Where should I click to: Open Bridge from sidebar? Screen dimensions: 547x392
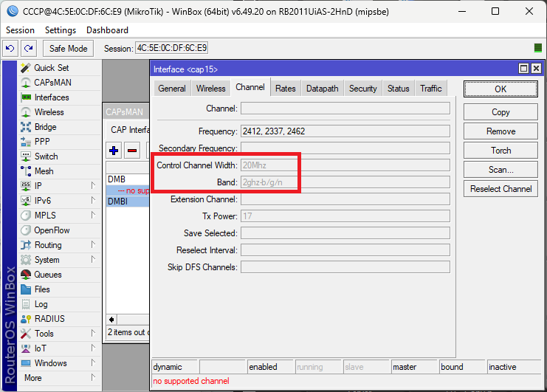point(59,127)
